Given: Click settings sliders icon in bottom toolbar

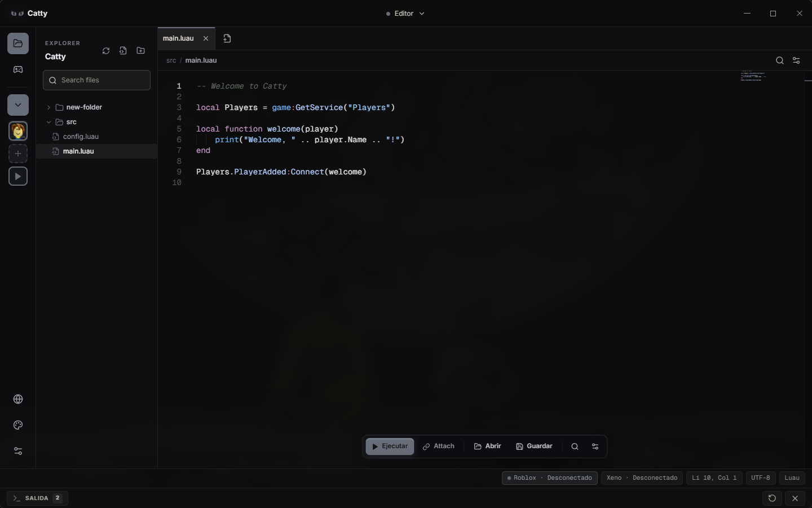Looking at the screenshot, I should [x=595, y=446].
